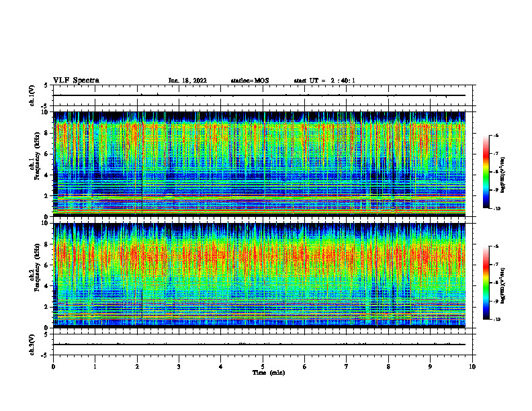This screenshot has height=411, width=532.
Task: Click the "ch.1(V)" axis label at top
Action: [x=32, y=95]
